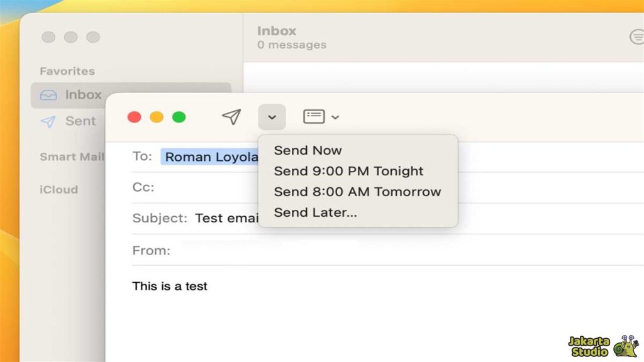
Task: Click the yellow minimize dot on compose window
Action: 156,116
